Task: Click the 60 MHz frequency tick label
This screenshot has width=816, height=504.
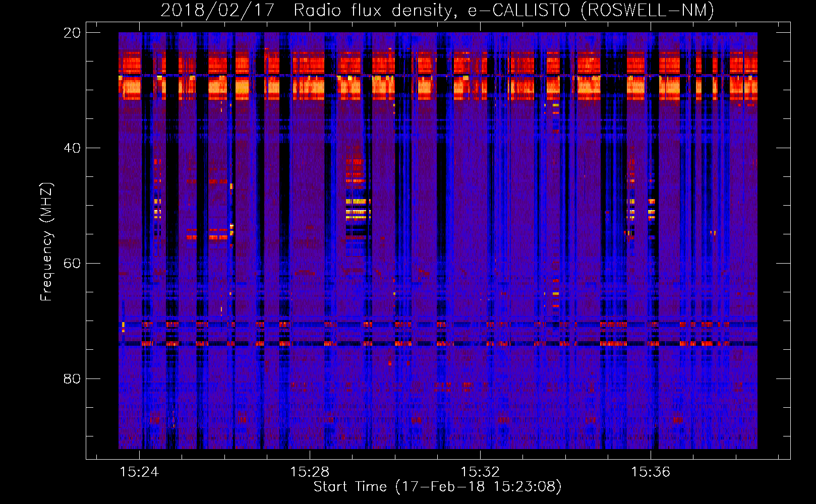Action: tap(72, 263)
